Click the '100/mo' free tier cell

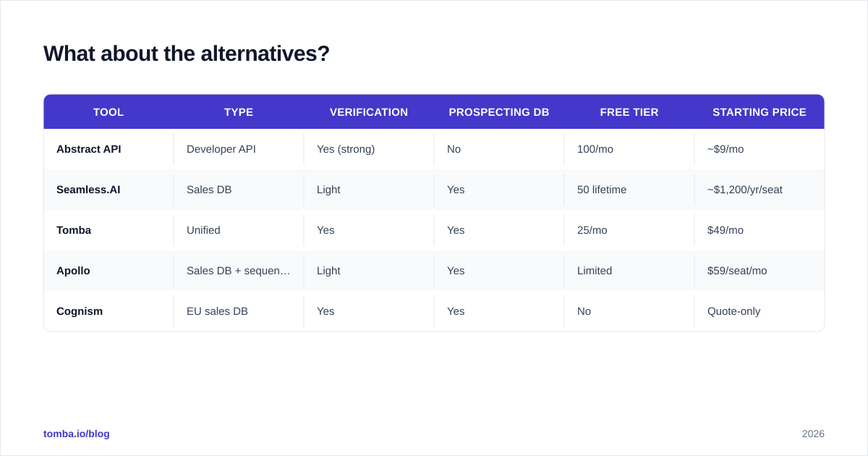tap(629, 149)
